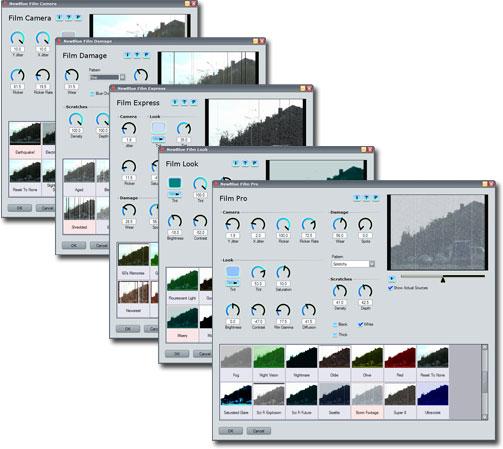Click the Film Pro preview image

(437, 232)
